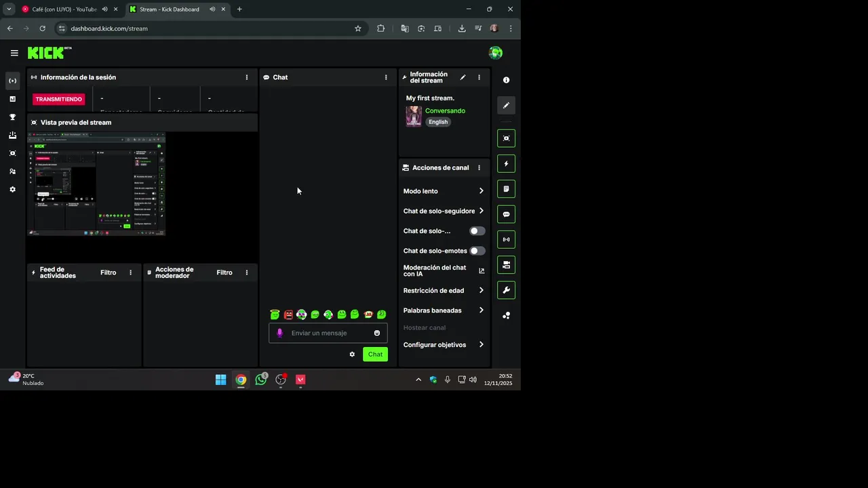Open the emoji picker in message box
This screenshot has height=488, width=868.
click(377, 333)
